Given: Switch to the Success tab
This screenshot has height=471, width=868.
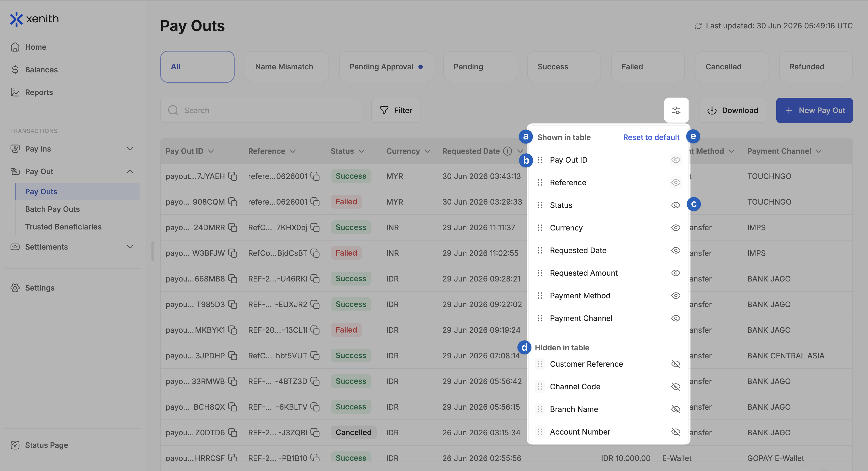Looking at the screenshot, I should (564, 67).
